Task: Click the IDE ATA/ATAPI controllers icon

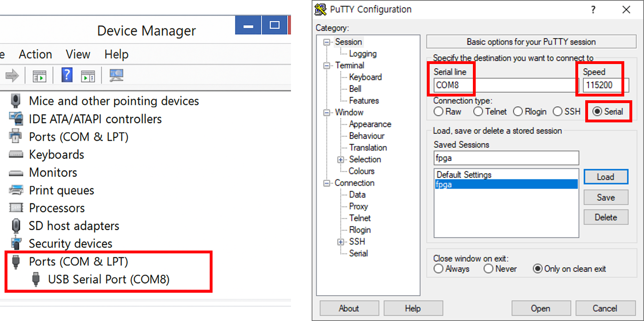Action: (x=16, y=118)
